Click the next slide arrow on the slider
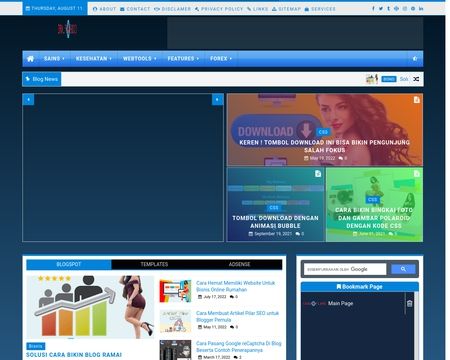The image size is (450, 360). coord(217,99)
